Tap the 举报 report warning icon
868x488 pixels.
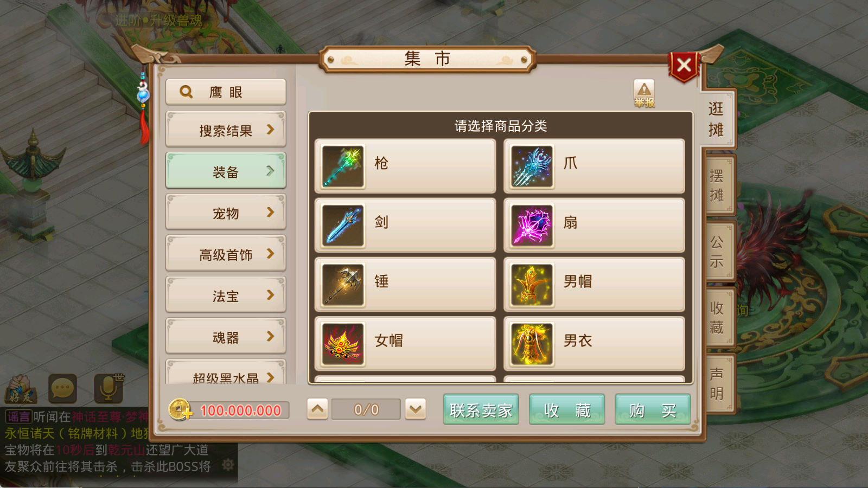click(644, 94)
